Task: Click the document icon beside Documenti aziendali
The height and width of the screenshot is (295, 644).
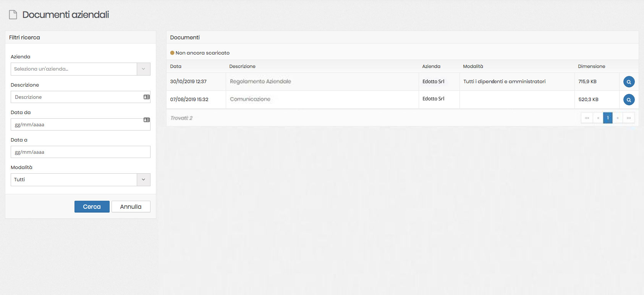Action: point(13,15)
